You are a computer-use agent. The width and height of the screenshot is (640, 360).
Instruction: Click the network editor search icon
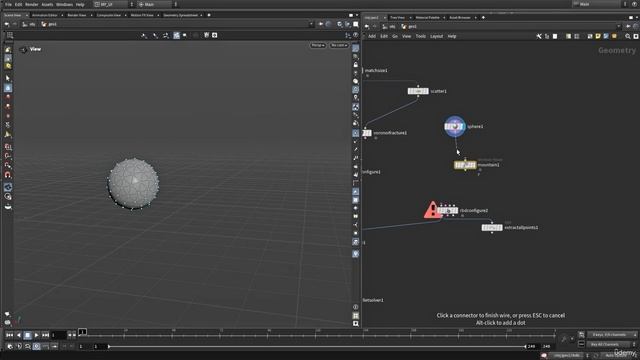[x=628, y=36]
